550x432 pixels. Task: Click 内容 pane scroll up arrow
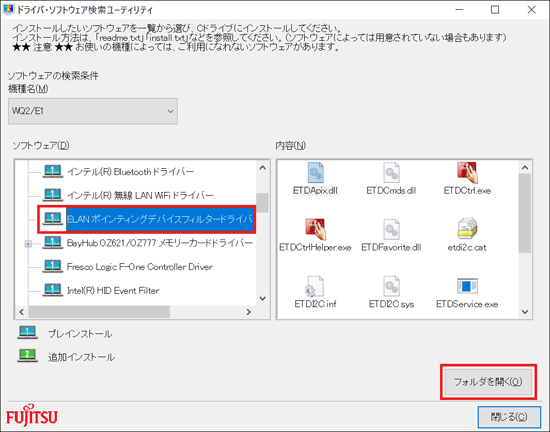coord(525,168)
